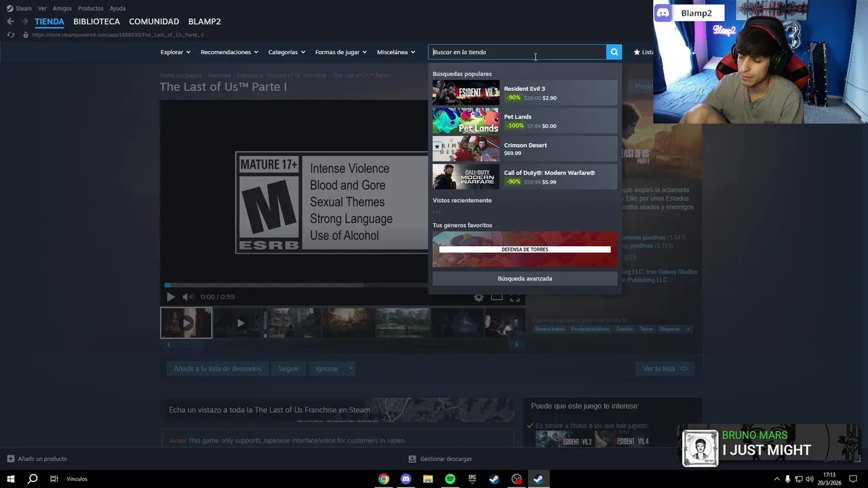Image resolution: width=868 pixels, height=488 pixels.
Task: Select Call of Duty: Modern Warfare suggestion
Action: pos(525,177)
